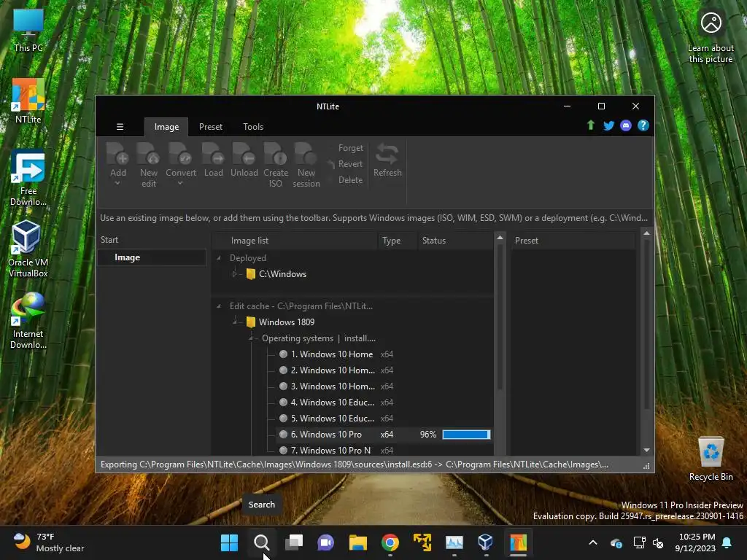Open Task View from the taskbar
This screenshot has width=747, height=560.
coord(293,542)
